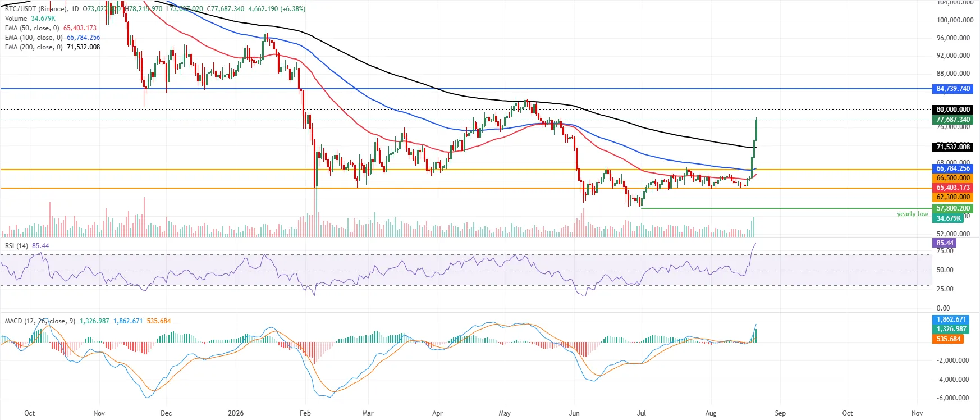Click the 57,800.200 green price scale tag
The height and width of the screenshot is (420, 980).
(953, 208)
